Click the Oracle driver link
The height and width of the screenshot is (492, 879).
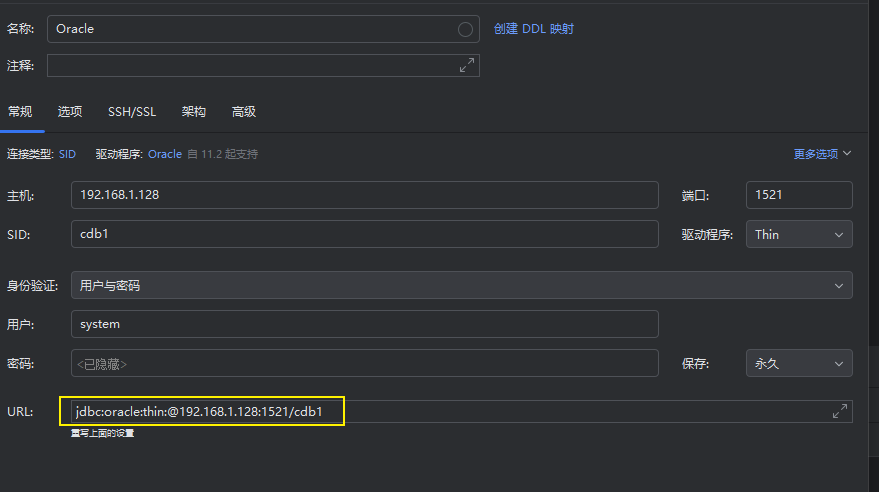click(x=165, y=154)
